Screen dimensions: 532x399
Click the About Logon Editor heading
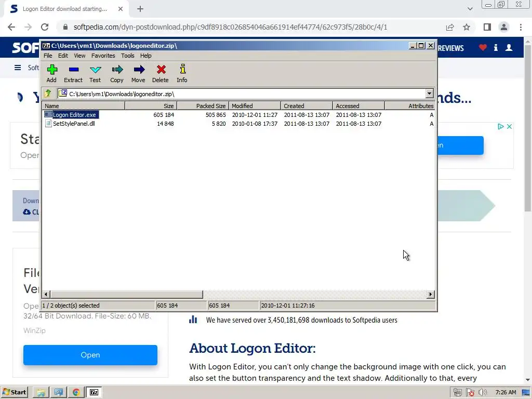[252, 349]
